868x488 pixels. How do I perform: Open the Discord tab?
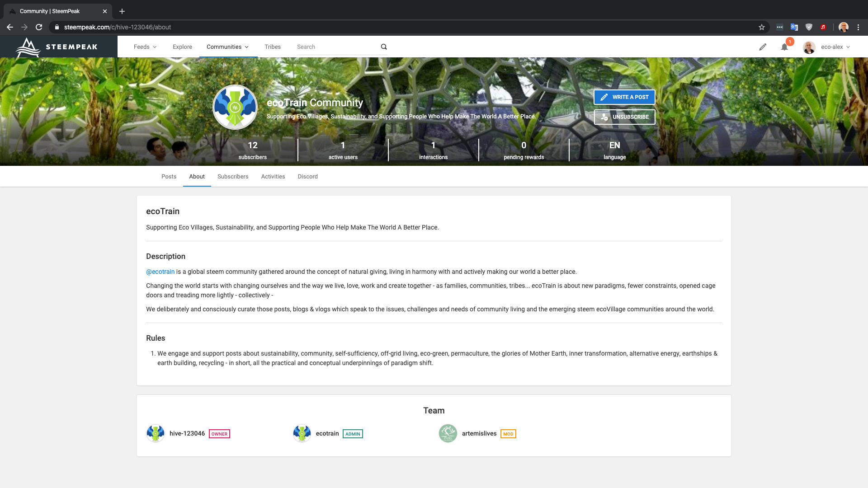pyautogui.click(x=307, y=177)
